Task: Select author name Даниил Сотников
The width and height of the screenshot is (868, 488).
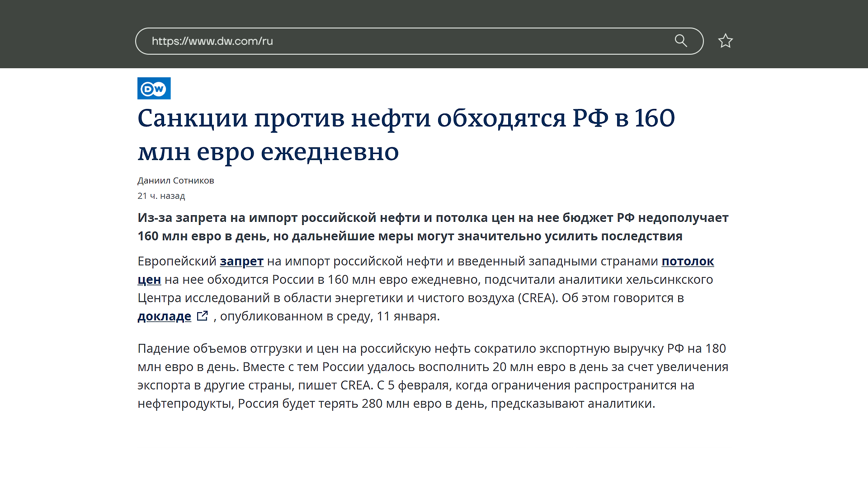Action: 175,180
